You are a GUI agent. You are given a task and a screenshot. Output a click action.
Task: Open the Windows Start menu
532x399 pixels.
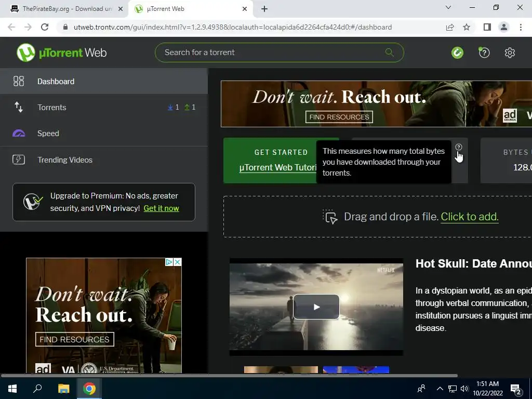[x=12, y=389]
